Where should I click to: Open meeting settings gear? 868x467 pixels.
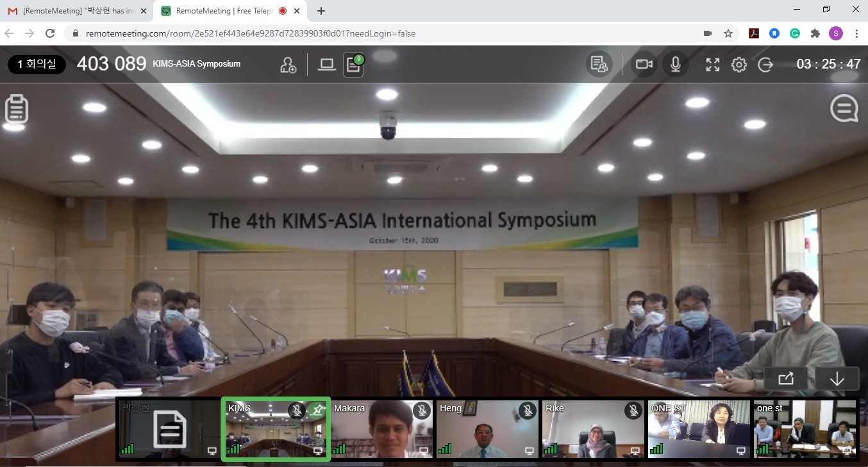pos(739,65)
